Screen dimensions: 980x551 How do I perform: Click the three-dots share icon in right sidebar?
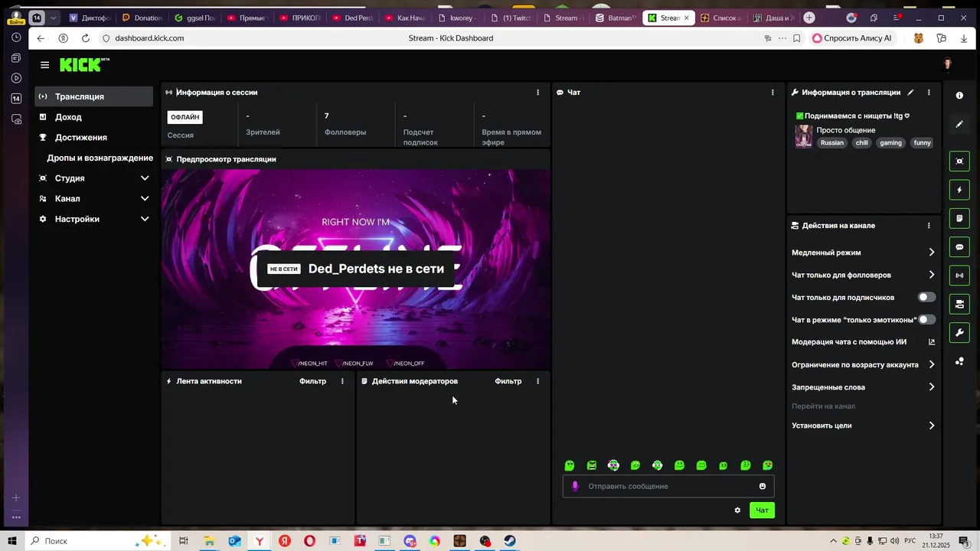point(959,361)
